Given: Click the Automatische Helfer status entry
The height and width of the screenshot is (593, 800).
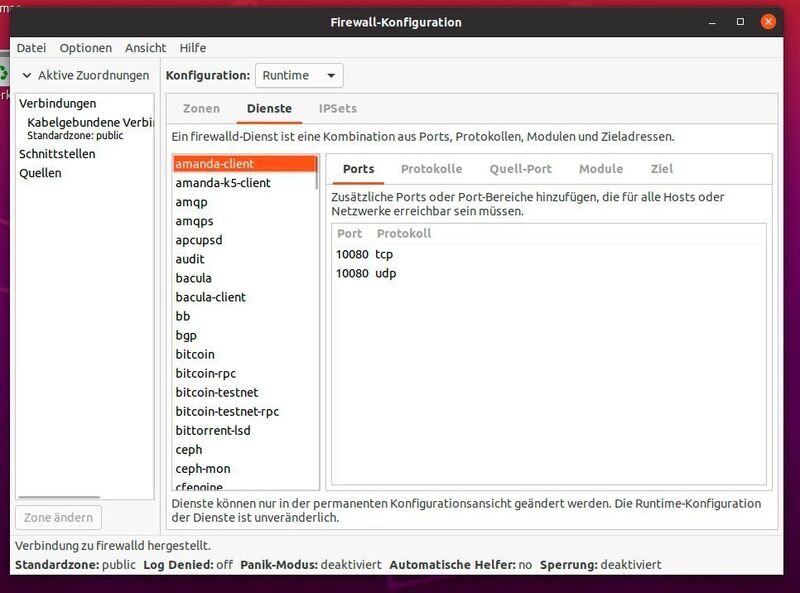Looking at the screenshot, I should coord(460,565).
